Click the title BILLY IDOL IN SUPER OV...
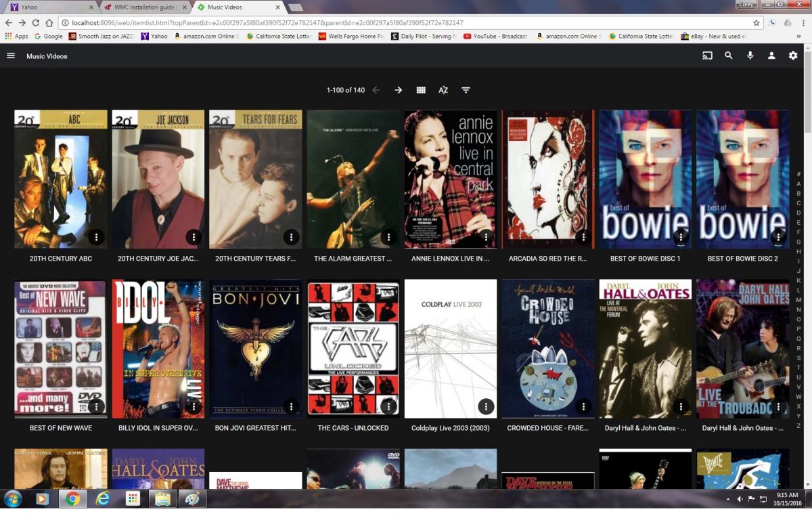 tap(158, 428)
